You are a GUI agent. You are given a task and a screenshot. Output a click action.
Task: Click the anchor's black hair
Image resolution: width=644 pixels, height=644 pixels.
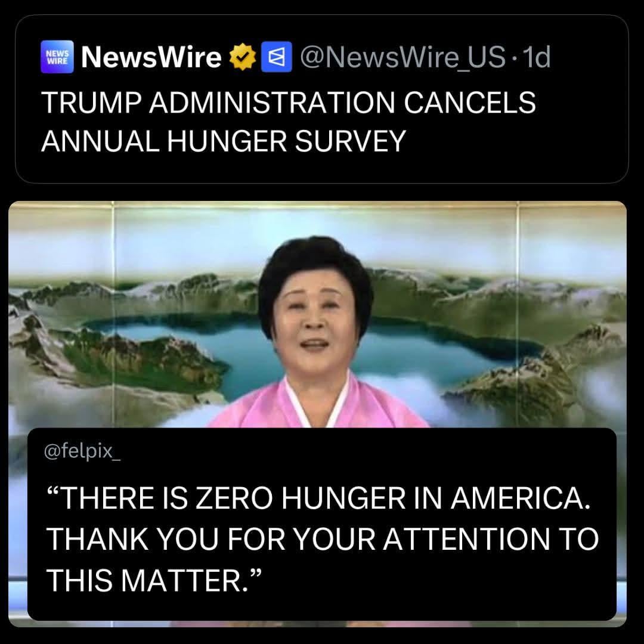click(315, 263)
